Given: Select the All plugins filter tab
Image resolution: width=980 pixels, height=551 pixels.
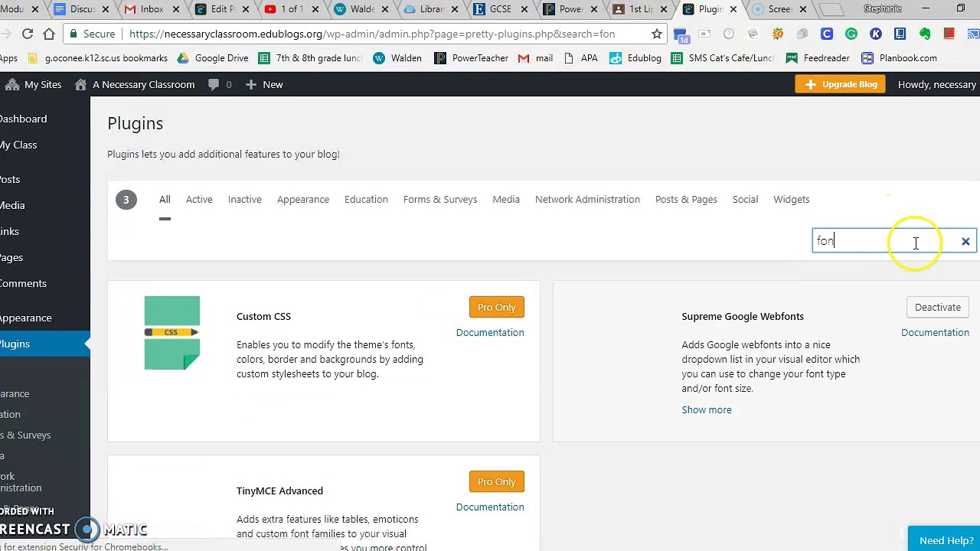Looking at the screenshot, I should [x=165, y=200].
